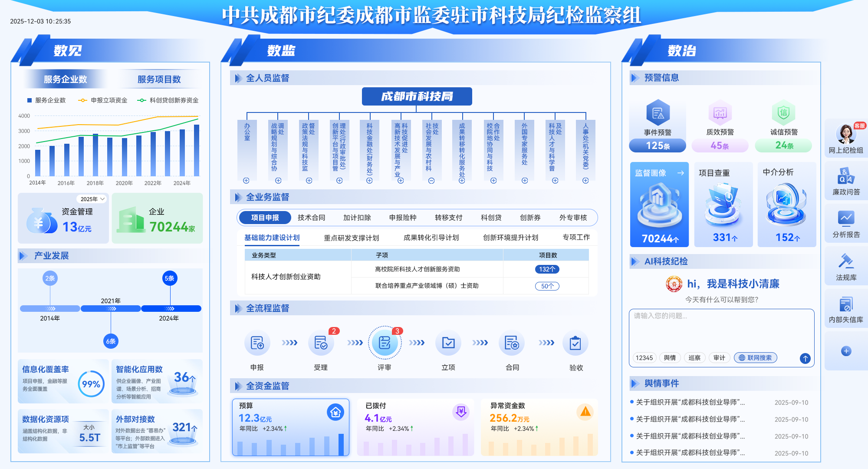Open the first 舆情事件 news item

690,402
